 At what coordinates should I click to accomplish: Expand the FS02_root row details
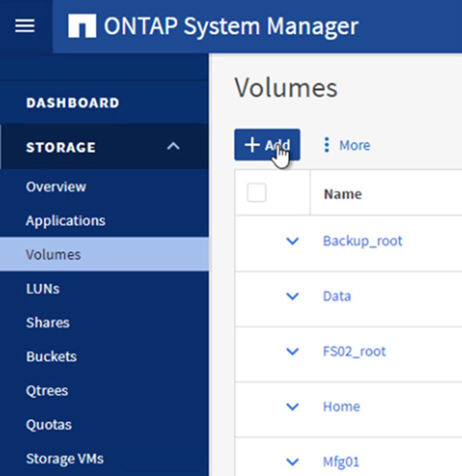click(292, 352)
